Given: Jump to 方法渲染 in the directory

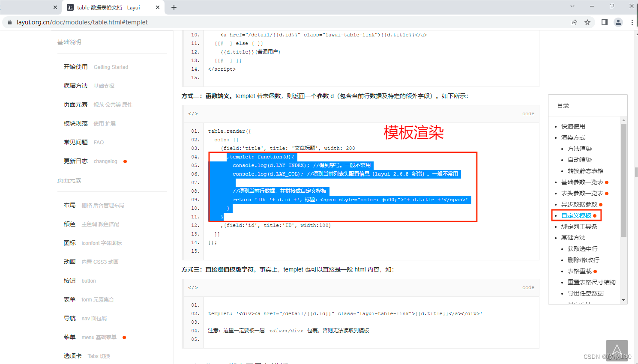Looking at the screenshot, I should [580, 149].
